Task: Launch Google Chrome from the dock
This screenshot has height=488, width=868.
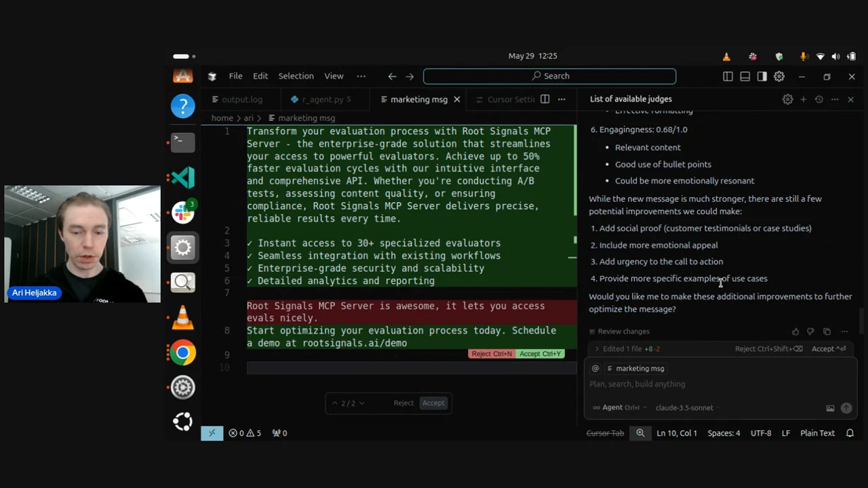Action: [182, 352]
